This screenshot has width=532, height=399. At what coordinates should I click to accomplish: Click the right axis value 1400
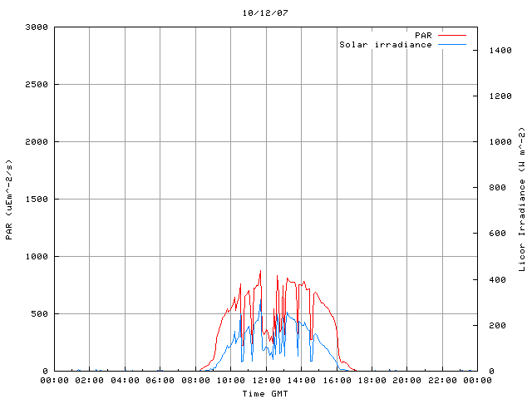pos(500,51)
